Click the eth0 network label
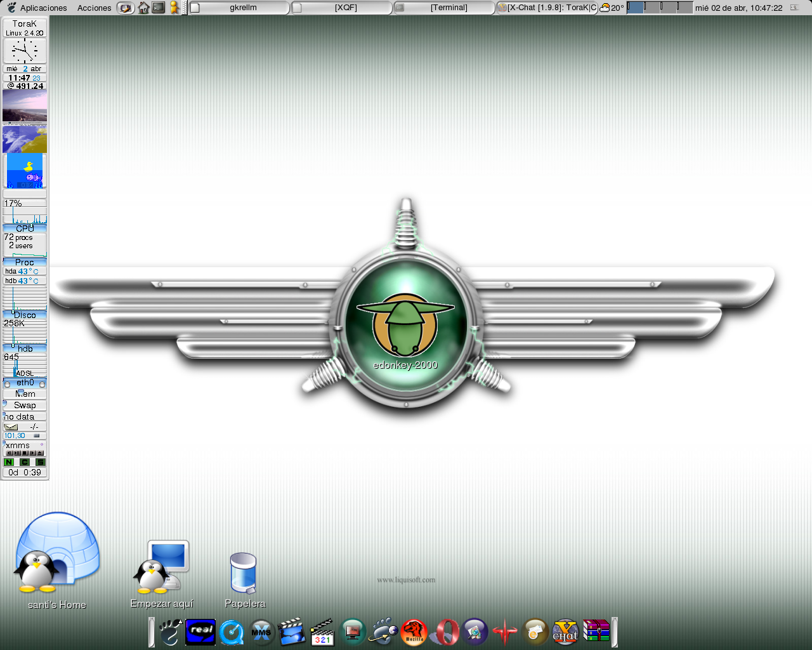 (25, 383)
